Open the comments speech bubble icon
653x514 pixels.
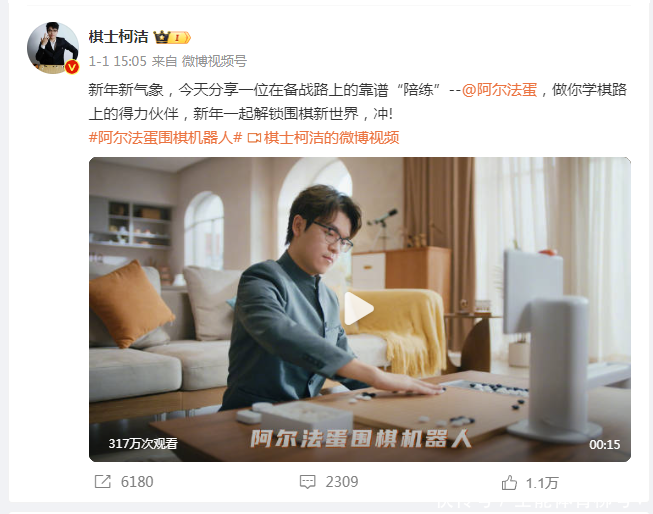pyautogui.click(x=307, y=482)
